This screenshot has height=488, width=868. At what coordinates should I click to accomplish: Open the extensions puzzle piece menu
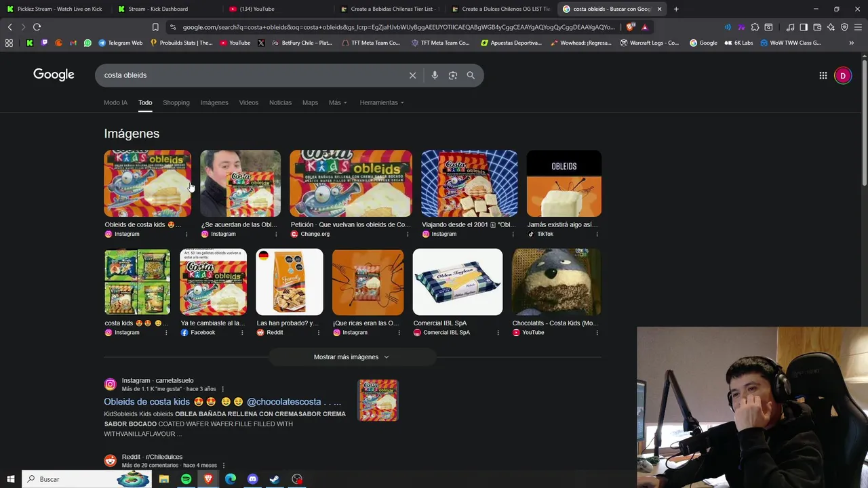[755, 27]
